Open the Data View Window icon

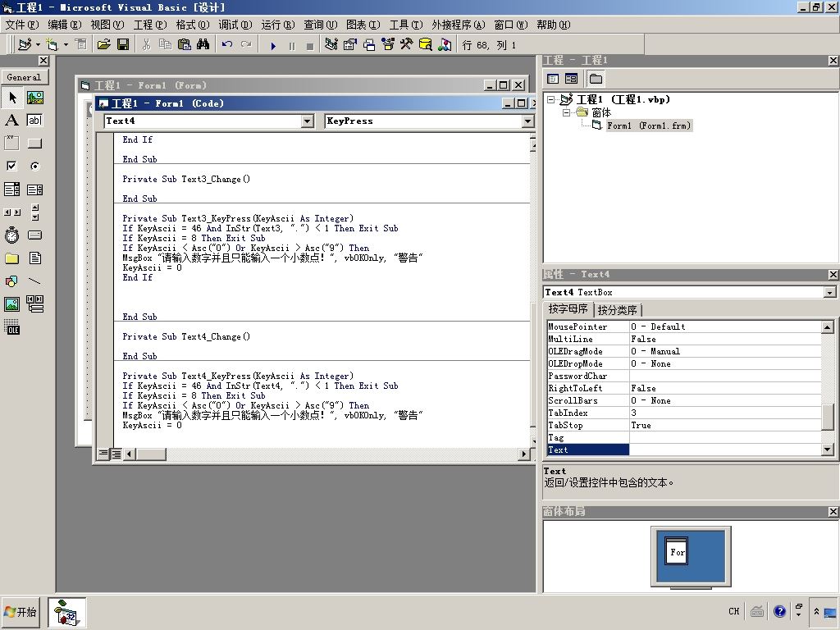[426, 44]
